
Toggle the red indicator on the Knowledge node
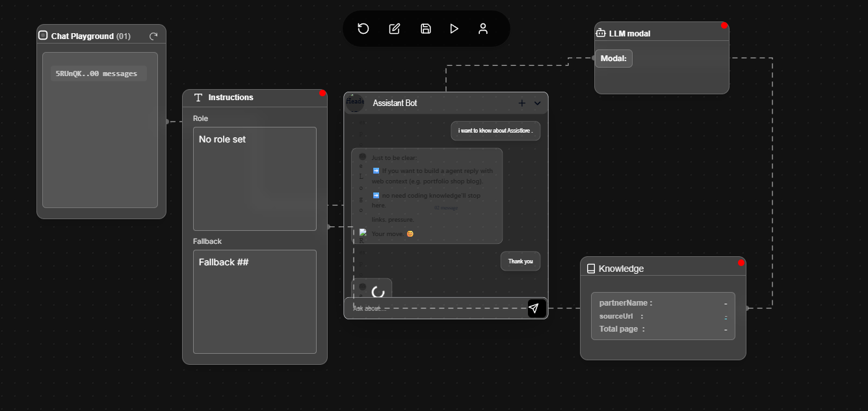point(741,263)
